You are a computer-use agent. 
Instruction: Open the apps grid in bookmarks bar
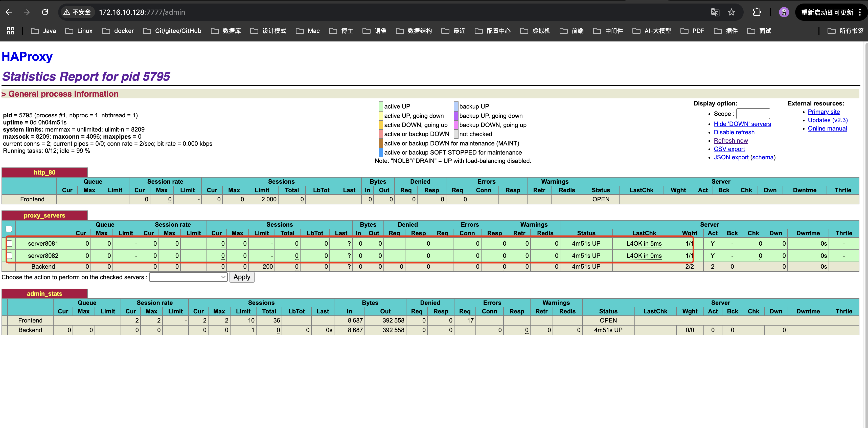10,31
